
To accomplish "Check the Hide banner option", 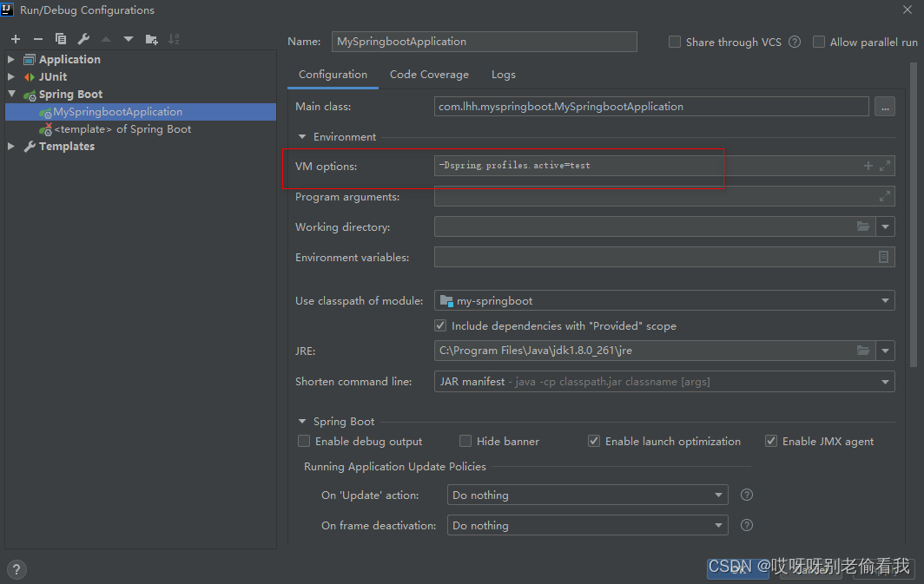I will 465,441.
